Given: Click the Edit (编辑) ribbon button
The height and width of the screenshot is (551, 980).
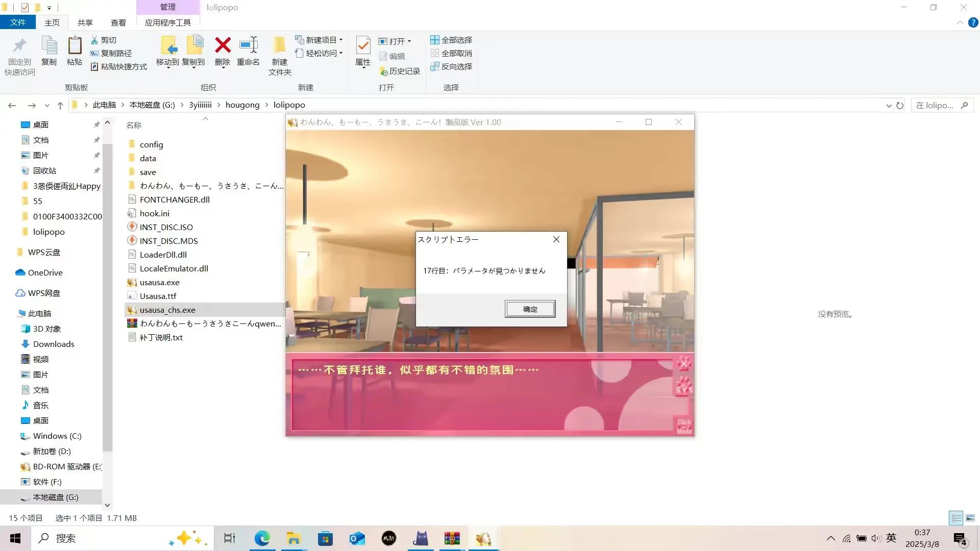Looking at the screenshot, I should tap(392, 56).
